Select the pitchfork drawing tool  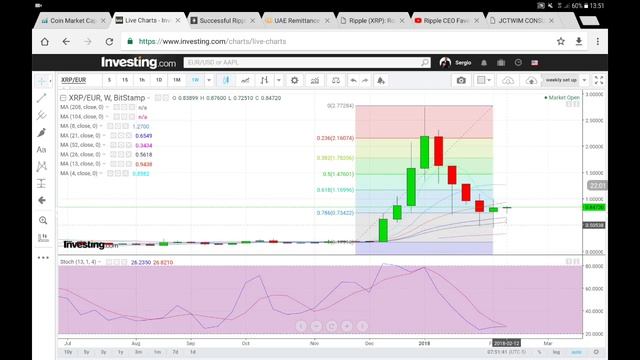42,116
